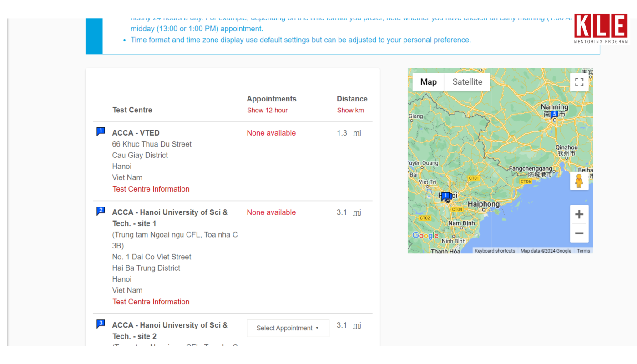The height and width of the screenshot is (364, 637).
Task: Select the Street View pegman icon
Action: [579, 181]
